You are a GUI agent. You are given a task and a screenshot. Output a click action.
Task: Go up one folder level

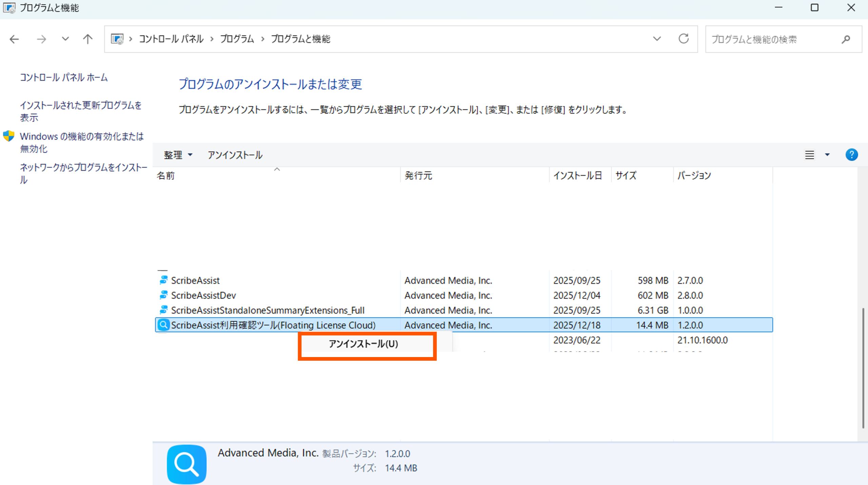click(x=87, y=39)
